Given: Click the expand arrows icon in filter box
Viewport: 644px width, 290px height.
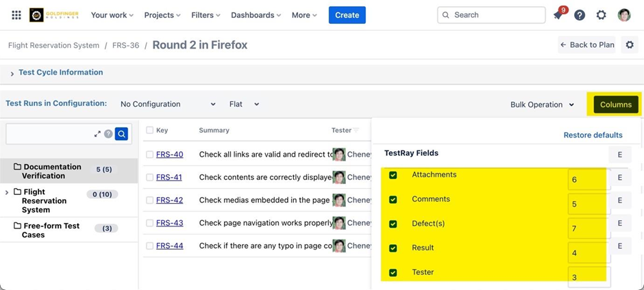Looking at the screenshot, I should click(97, 134).
